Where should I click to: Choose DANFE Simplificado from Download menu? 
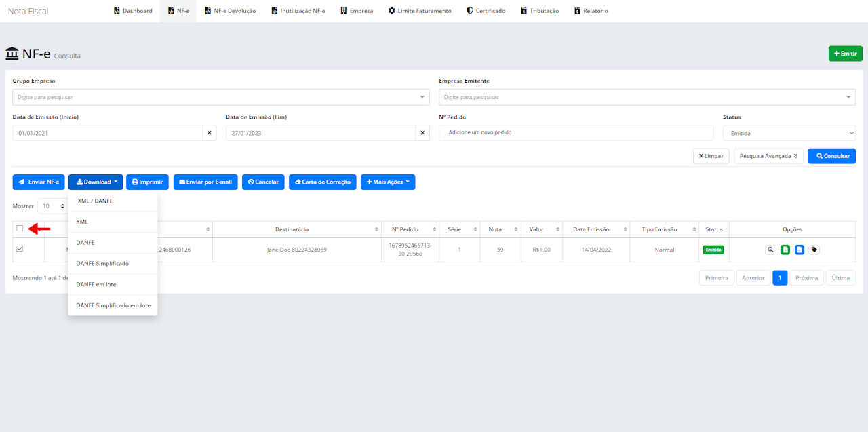pyautogui.click(x=102, y=263)
